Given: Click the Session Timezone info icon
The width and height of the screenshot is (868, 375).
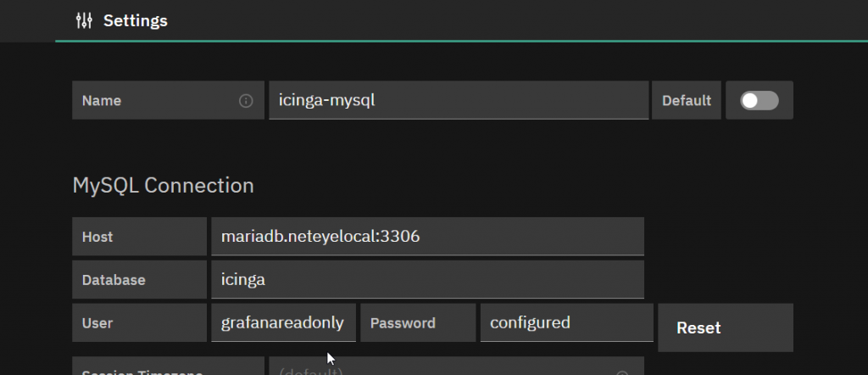Looking at the screenshot, I should coord(622,372).
